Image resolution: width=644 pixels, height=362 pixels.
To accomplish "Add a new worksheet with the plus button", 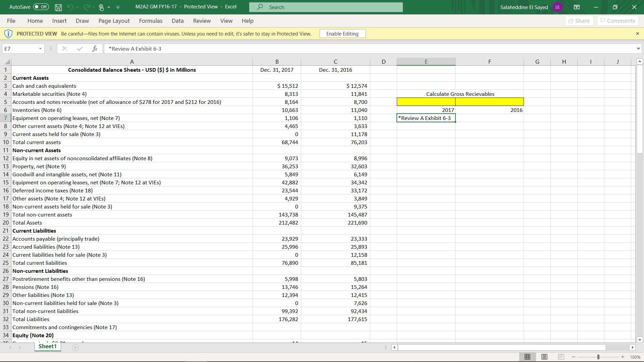I will pyautogui.click(x=75, y=348).
